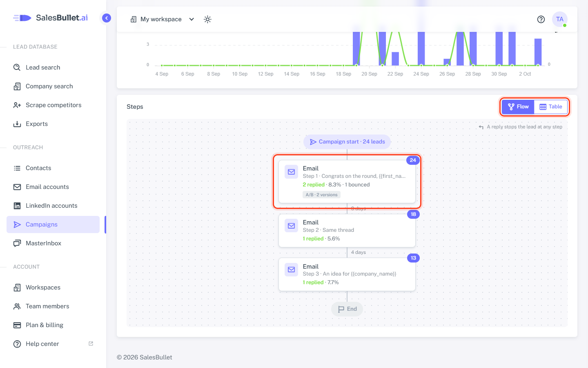The height and width of the screenshot is (368, 588).
Task: Switch steps view to Table
Action: 551,107
